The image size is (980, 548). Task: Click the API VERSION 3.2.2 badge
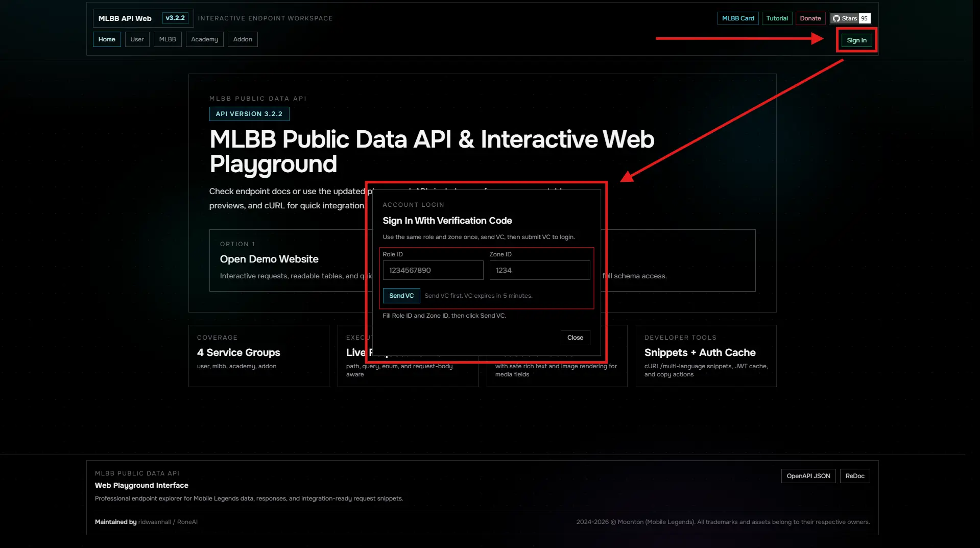coord(249,114)
